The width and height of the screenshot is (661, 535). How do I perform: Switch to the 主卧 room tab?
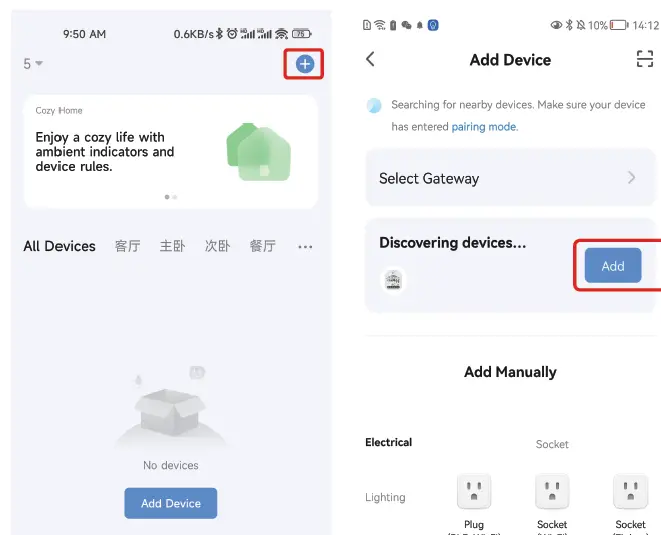pyautogui.click(x=172, y=246)
